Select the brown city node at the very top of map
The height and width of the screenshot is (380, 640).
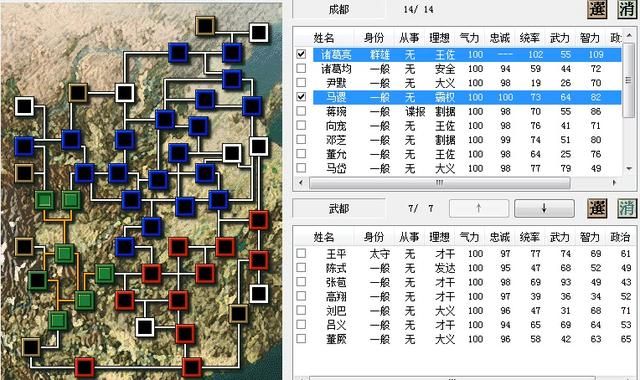pyautogui.click(x=205, y=26)
